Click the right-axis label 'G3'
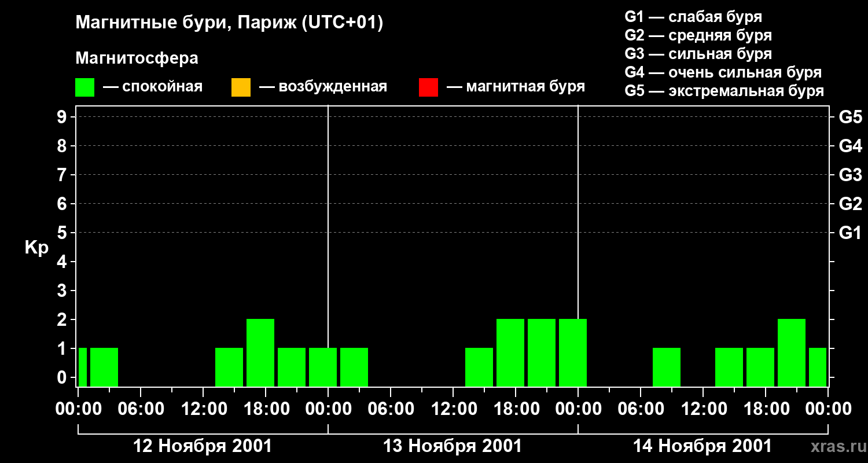Viewport: 868px width, 463px height. (850, 175)
